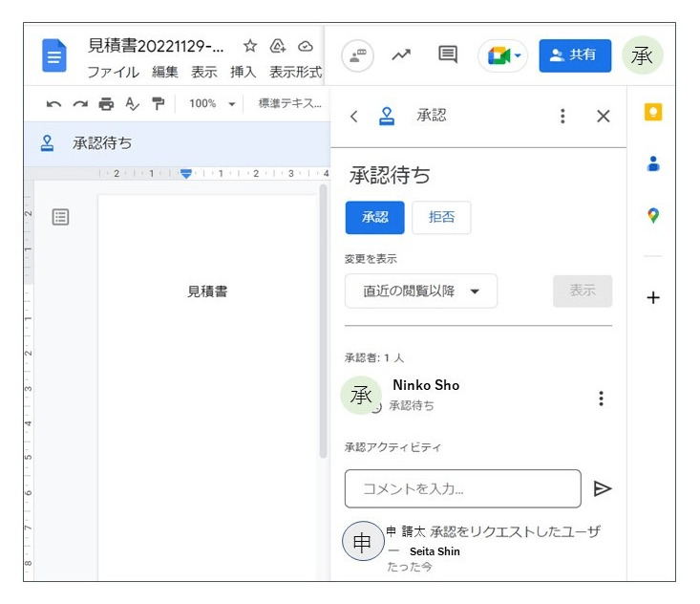Open the 表示 menu in menu bar
This screenshot has width=700, height=604.
coord(204,72)
